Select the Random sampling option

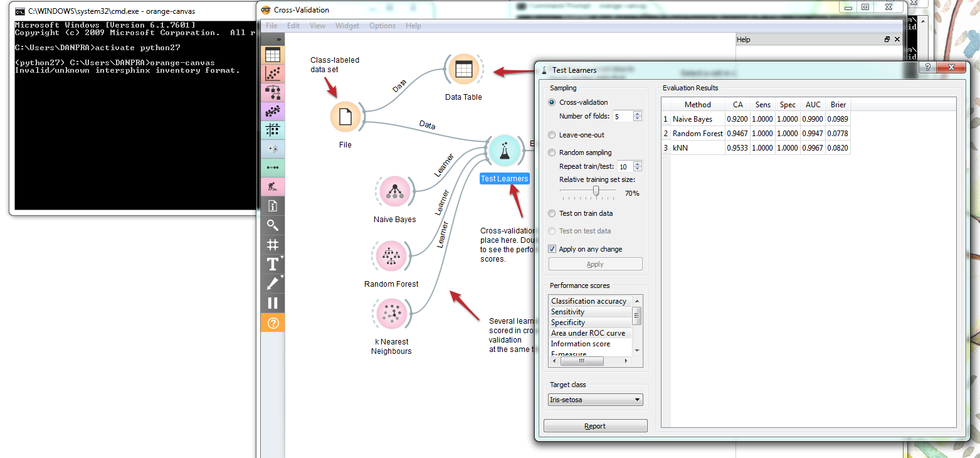(551, 152)
